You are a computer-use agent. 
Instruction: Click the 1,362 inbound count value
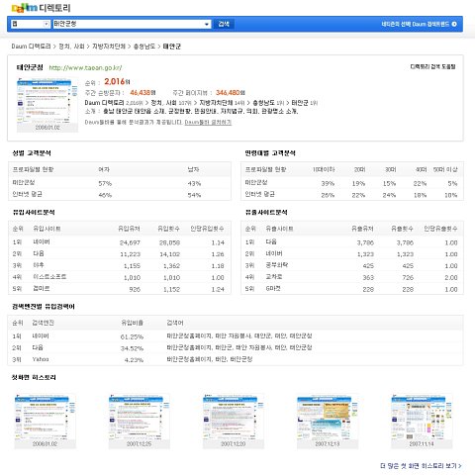[171, 266]
